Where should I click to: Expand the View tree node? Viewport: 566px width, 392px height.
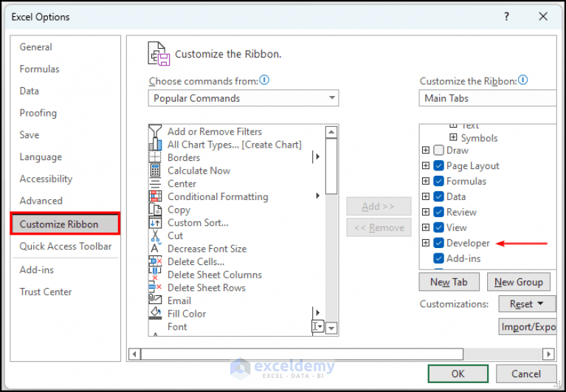click(426, 227)
